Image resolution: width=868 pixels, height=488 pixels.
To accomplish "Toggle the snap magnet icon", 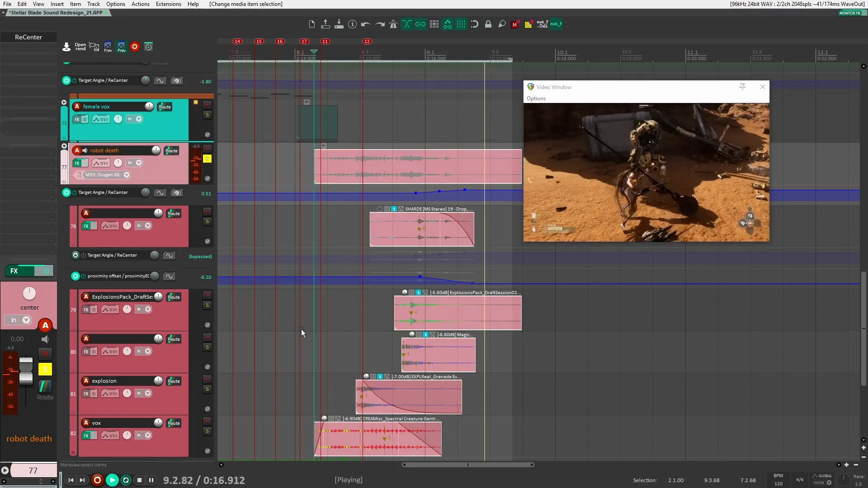I will pyautogui.click(x=475, y=24).
